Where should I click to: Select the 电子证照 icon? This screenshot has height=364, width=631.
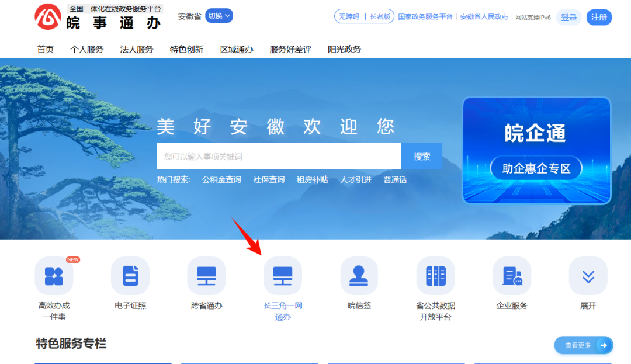[x=130, y=276]
